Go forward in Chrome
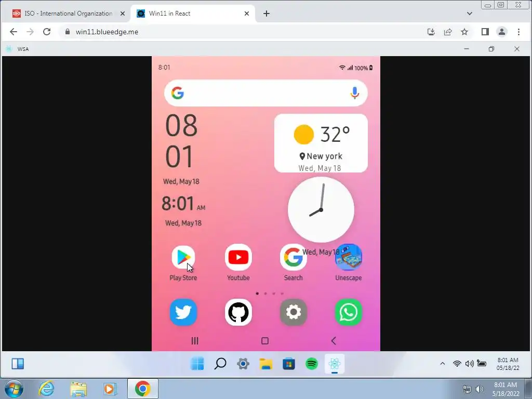The width and height of the screenshot is (532, 399). click(30, 32)
